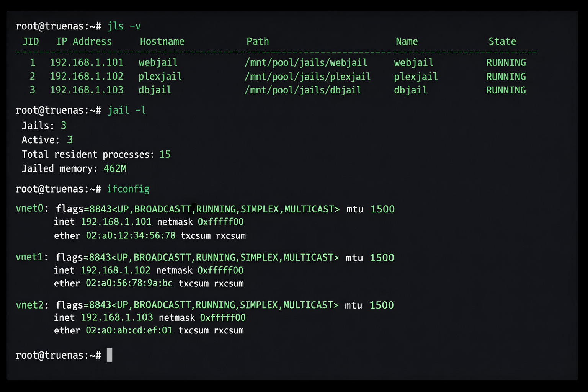
Task: Select the jail -l command
Action: point(126,110)
